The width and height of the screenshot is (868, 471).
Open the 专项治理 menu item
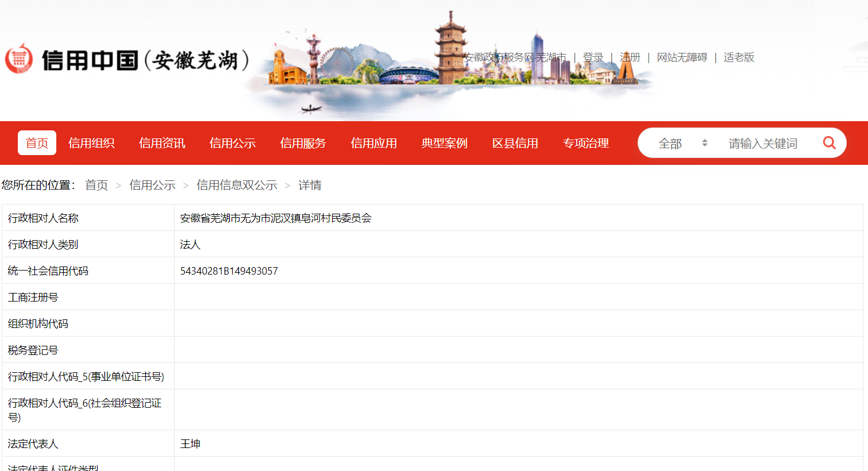coord(586,143)
